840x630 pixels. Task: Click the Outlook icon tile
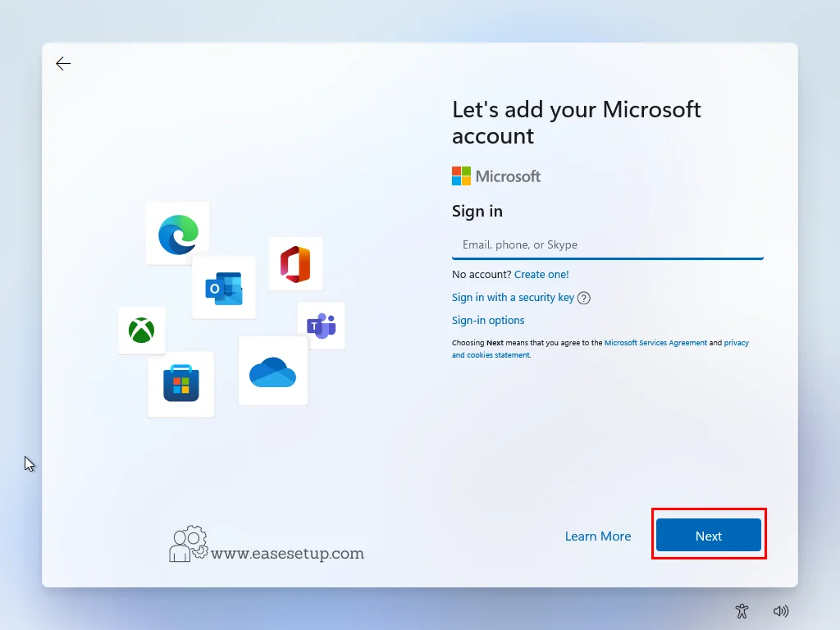[224, 288]
